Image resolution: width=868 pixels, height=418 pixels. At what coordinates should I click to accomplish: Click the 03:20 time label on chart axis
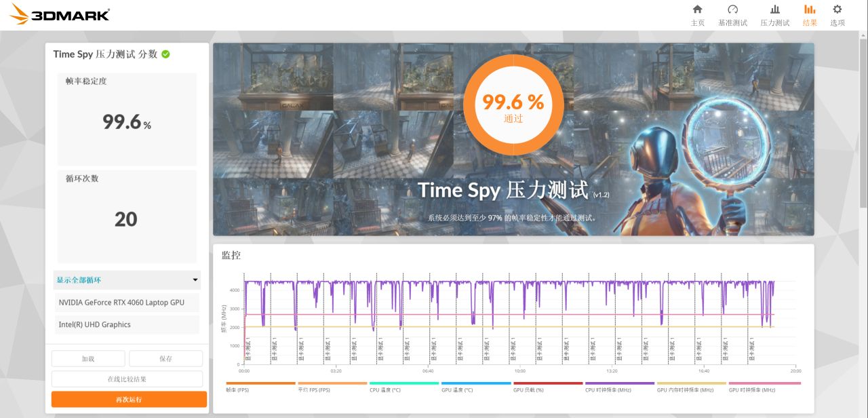(336, 371)
